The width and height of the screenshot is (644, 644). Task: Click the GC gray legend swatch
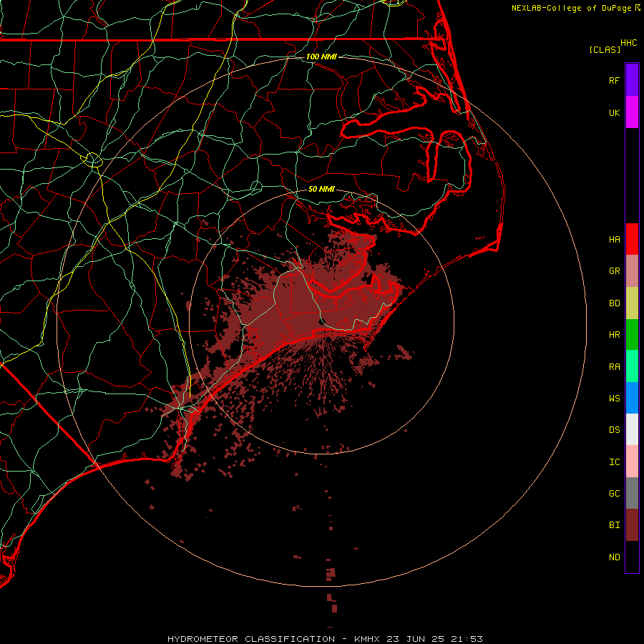[632, 493]
